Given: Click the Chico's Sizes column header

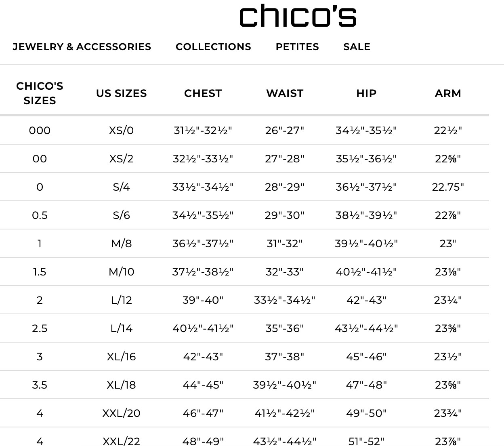Looking at the screenshot, I should [40, 93].
